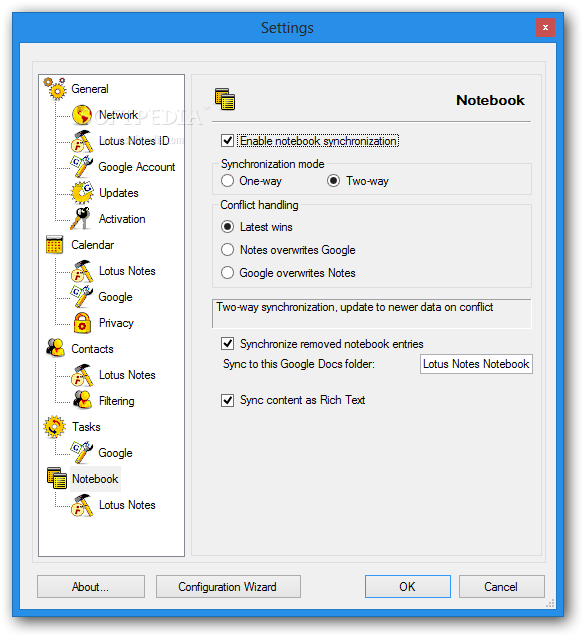Toggle Synchronize removed notebook entries
This screenshot has width=584, height=637.
tap(227, 344)
